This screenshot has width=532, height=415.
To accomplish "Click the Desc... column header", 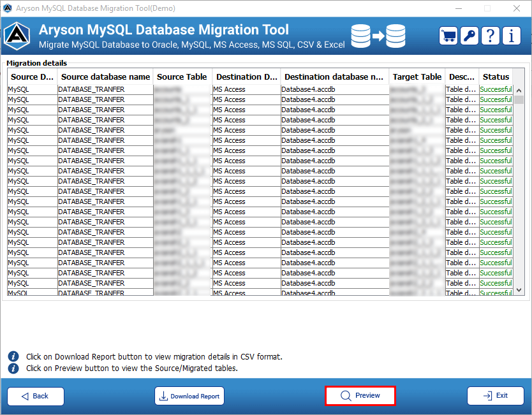I will (462, 77).
